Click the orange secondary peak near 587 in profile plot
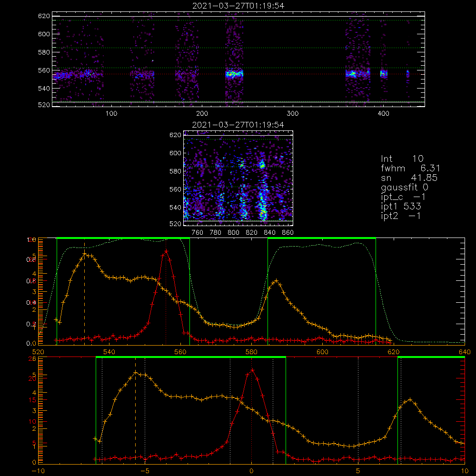 pyautogui.click(x=276, y=281)
